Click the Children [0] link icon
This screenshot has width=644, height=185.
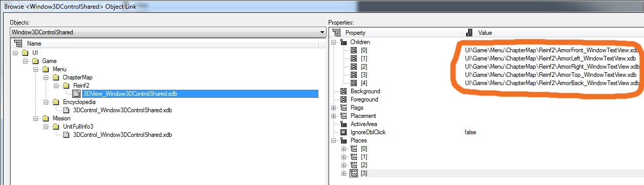pyautogui.click(x=354, y=50)
